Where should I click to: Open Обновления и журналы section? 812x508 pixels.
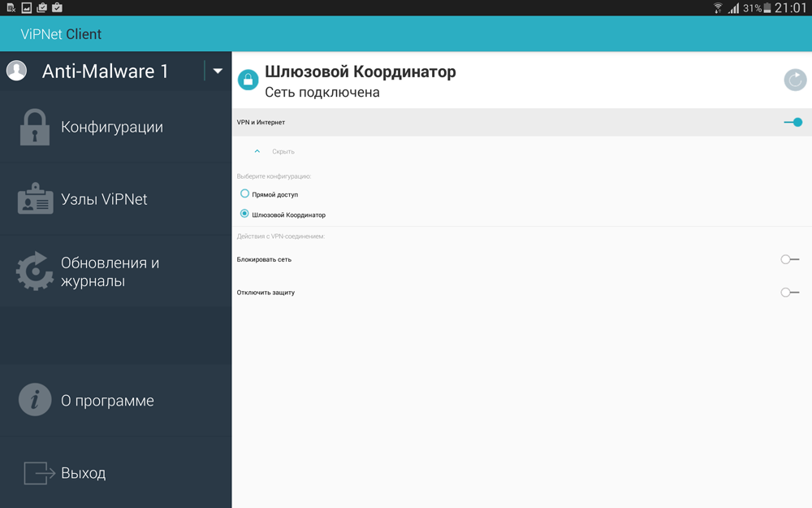[116, 271]
